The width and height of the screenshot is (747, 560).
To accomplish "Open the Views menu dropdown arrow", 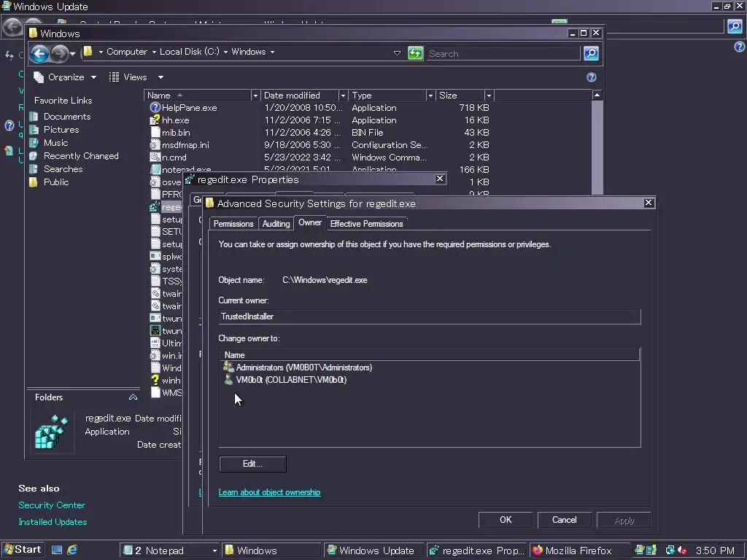I will tap(161, 77).
